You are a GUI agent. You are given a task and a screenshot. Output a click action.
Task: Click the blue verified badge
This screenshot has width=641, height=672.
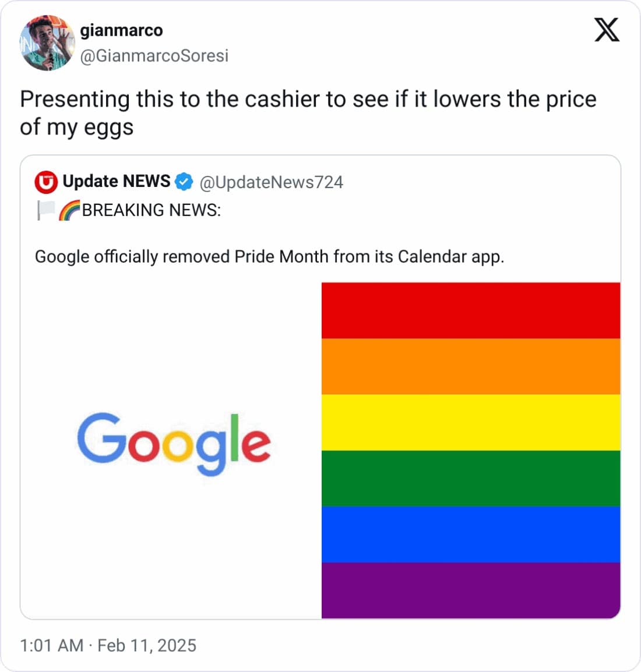point(184,182)
